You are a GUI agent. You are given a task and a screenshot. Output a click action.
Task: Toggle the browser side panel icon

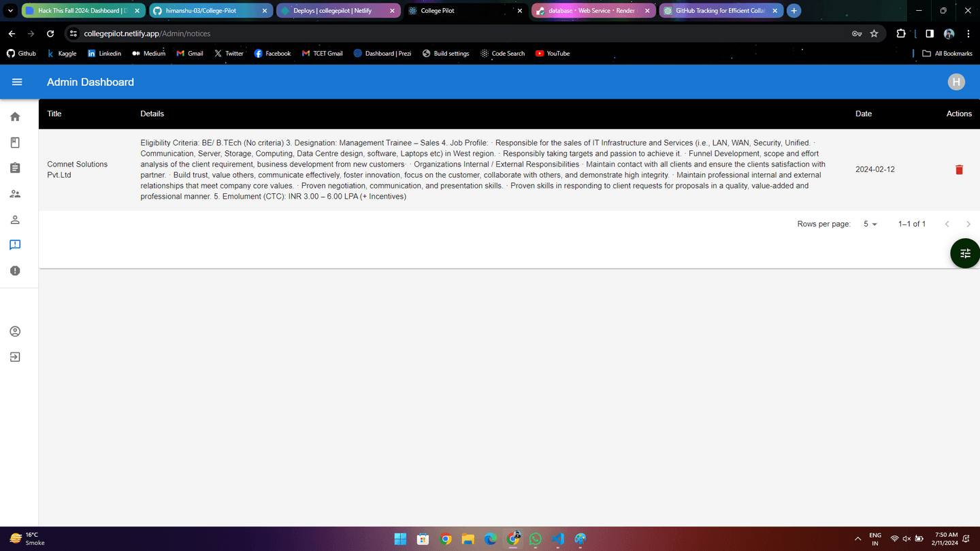(930, 33)
